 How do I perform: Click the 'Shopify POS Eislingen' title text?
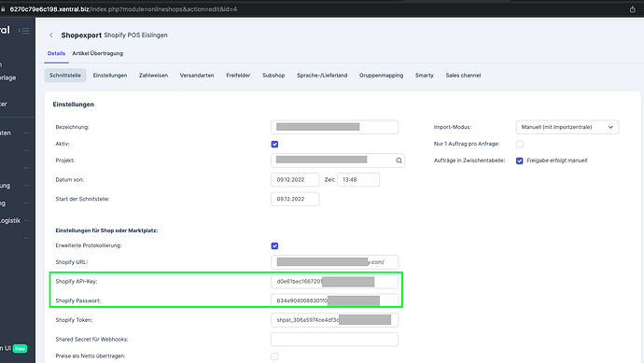[135, 35]
